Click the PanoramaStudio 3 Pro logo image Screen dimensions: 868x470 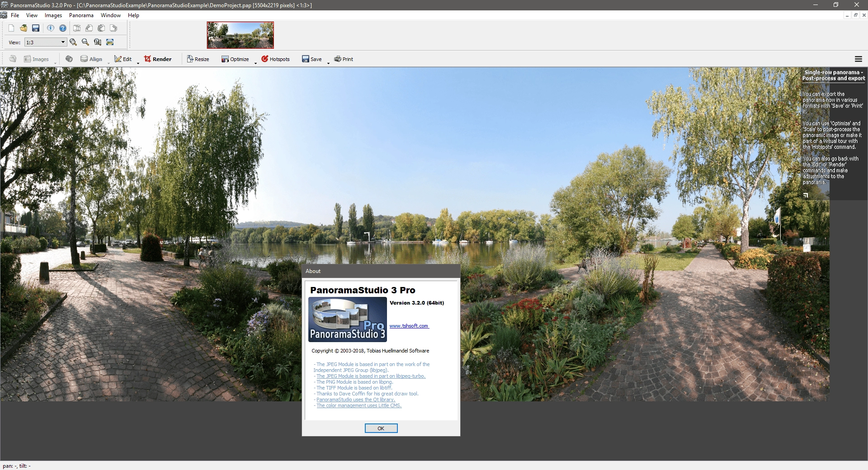click(x=348, y=319)
